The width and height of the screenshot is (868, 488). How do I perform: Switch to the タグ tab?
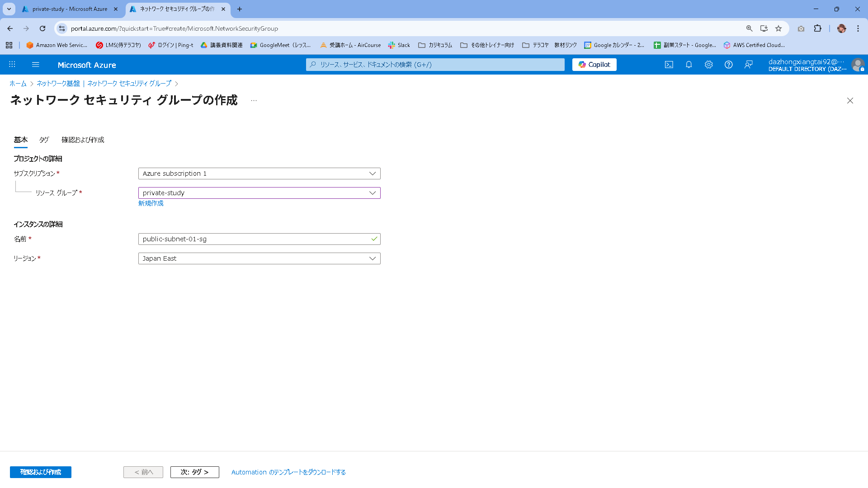click(44, 140)
